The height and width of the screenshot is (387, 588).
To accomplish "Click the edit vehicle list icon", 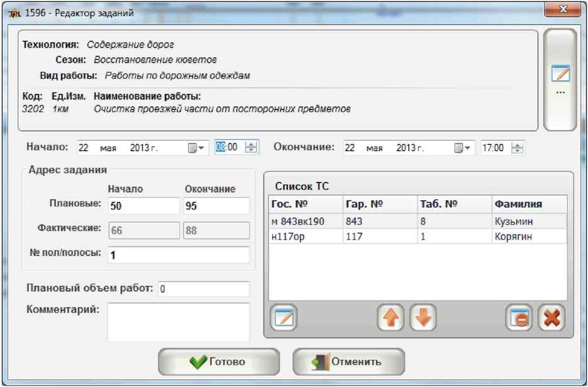I will [x=284, y=318].
